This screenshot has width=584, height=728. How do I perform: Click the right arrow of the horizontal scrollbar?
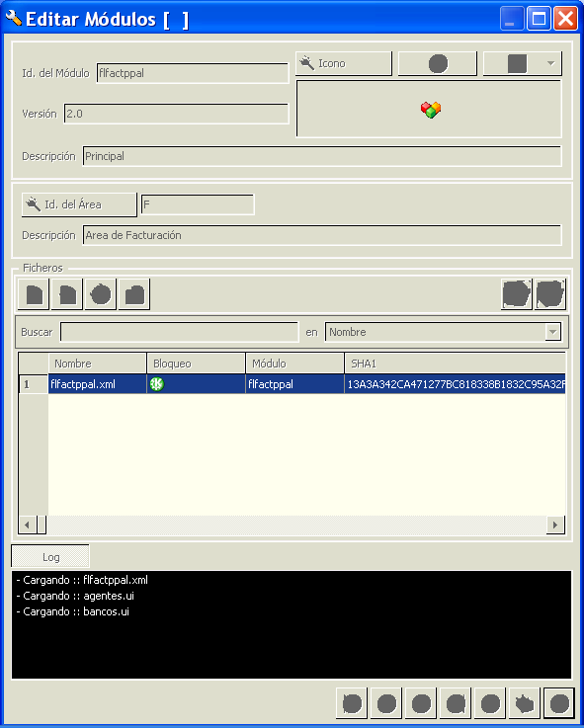[555, 526]
